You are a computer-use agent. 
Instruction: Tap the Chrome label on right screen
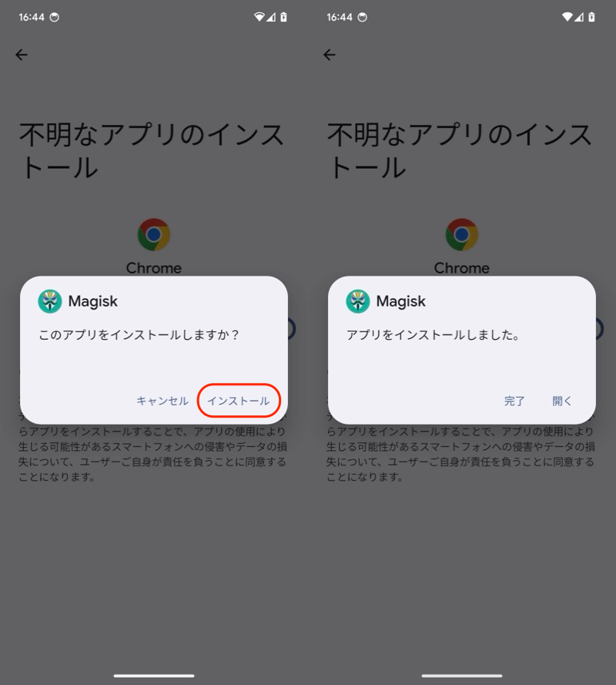click(462, 268)
